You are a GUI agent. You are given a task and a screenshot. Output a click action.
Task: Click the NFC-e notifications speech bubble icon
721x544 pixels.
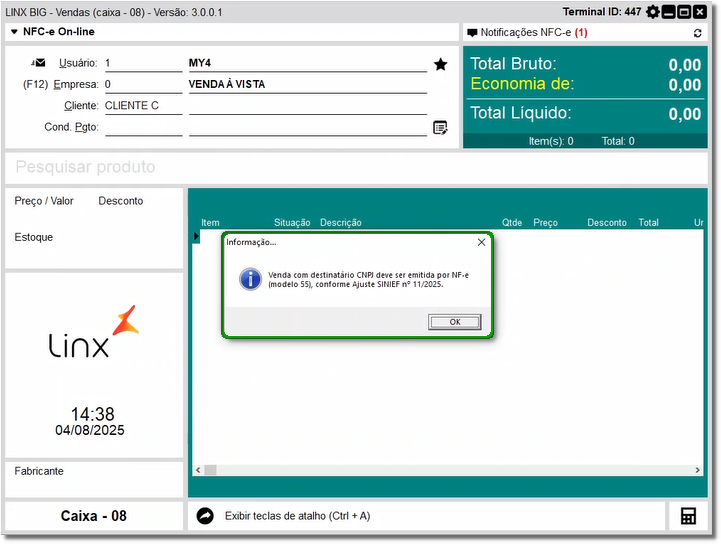(472, 33)
